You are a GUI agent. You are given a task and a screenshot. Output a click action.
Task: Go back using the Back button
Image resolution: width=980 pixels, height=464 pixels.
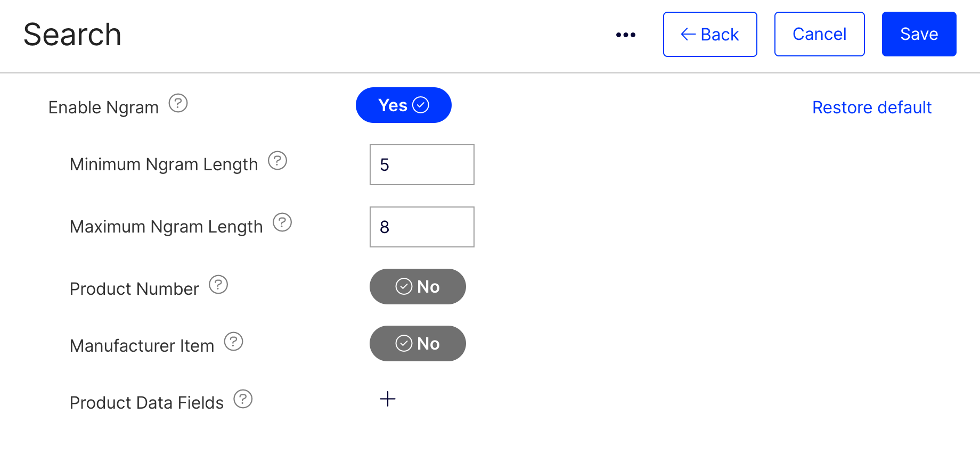[710, 34]
